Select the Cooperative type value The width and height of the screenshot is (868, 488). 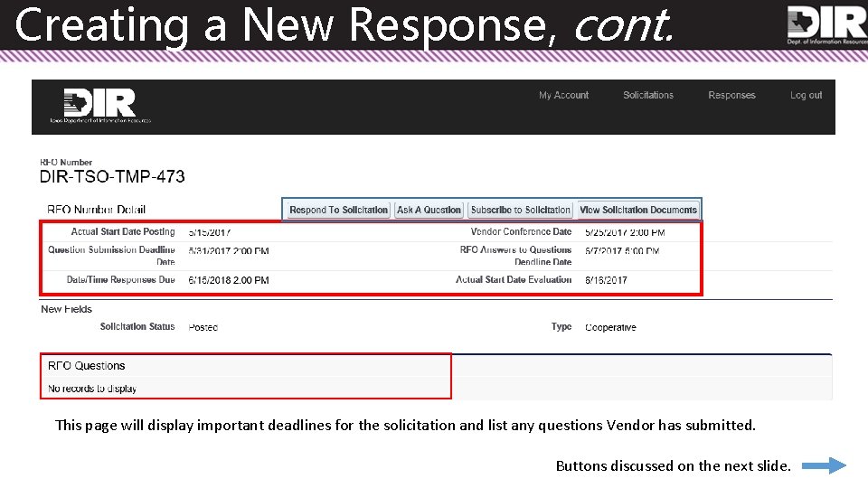(610, 327)
